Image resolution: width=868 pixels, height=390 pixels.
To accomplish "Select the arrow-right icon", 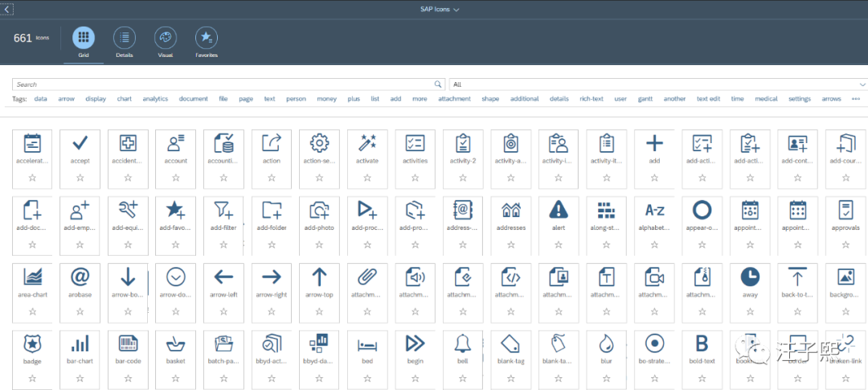I will (x=272, y=277).
